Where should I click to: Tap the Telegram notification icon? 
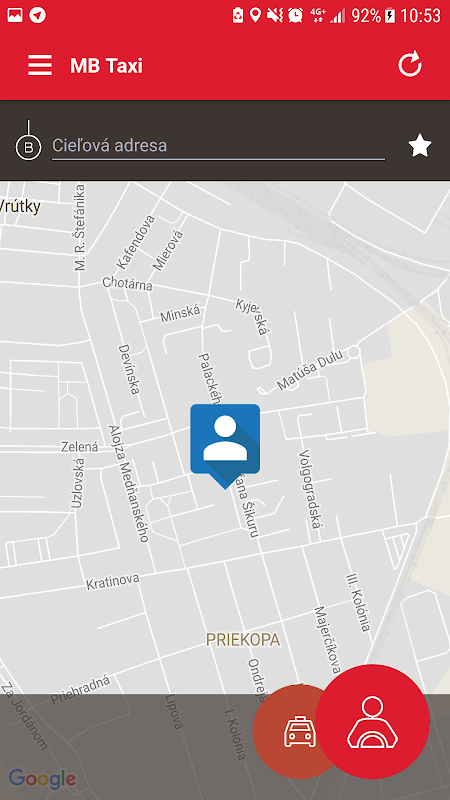pyautogui.click(x=37, y=15)
